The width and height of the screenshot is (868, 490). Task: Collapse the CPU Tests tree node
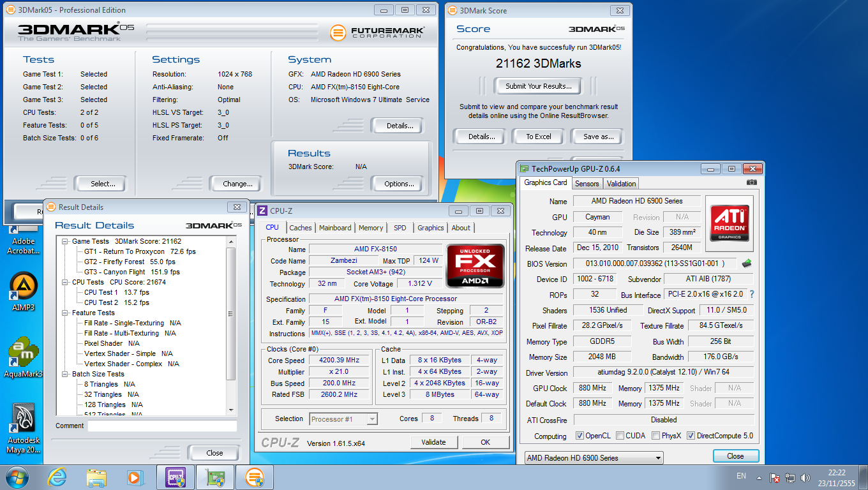tap(65, 282)
